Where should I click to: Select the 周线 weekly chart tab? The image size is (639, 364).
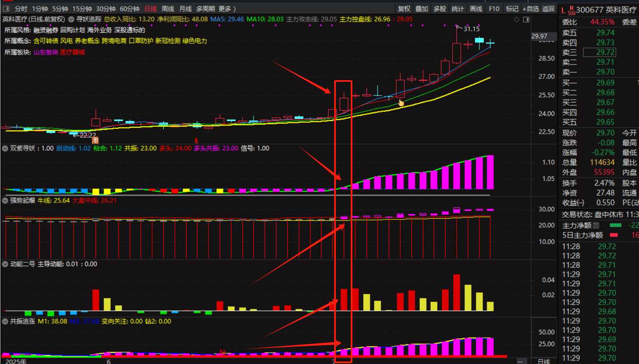168,9
